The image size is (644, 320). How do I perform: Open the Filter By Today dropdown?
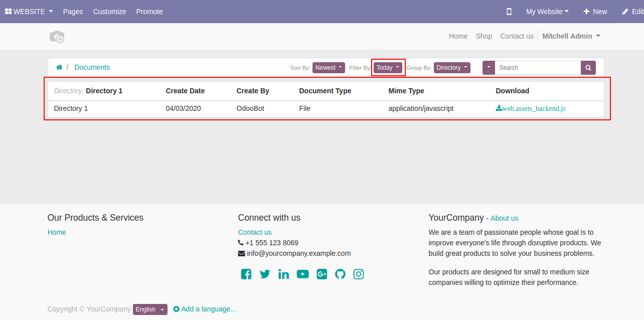pos(388,68)
